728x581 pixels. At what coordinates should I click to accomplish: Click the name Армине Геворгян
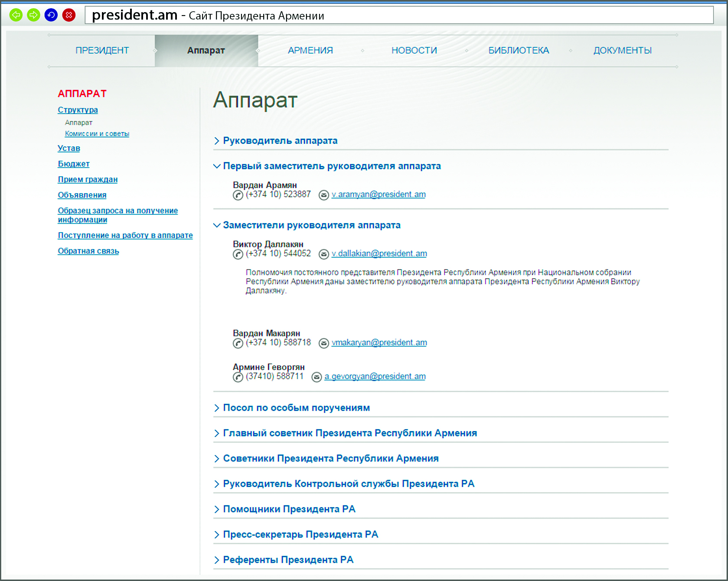269,367
